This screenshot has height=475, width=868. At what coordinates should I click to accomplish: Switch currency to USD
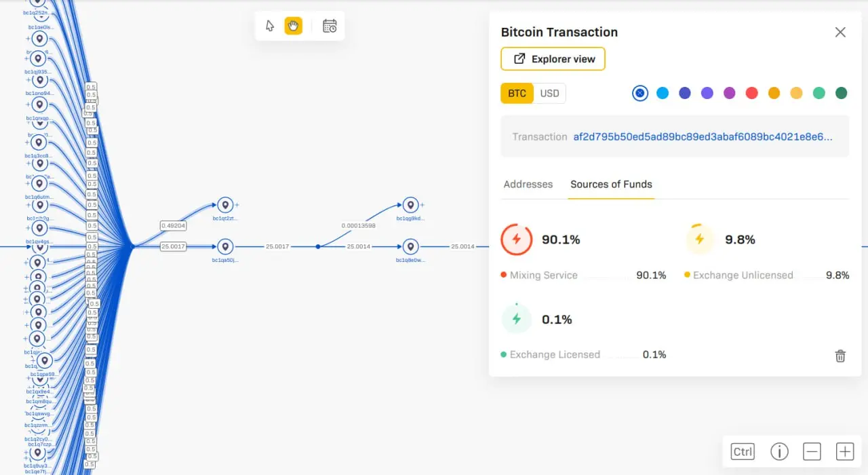pos(549,93)
